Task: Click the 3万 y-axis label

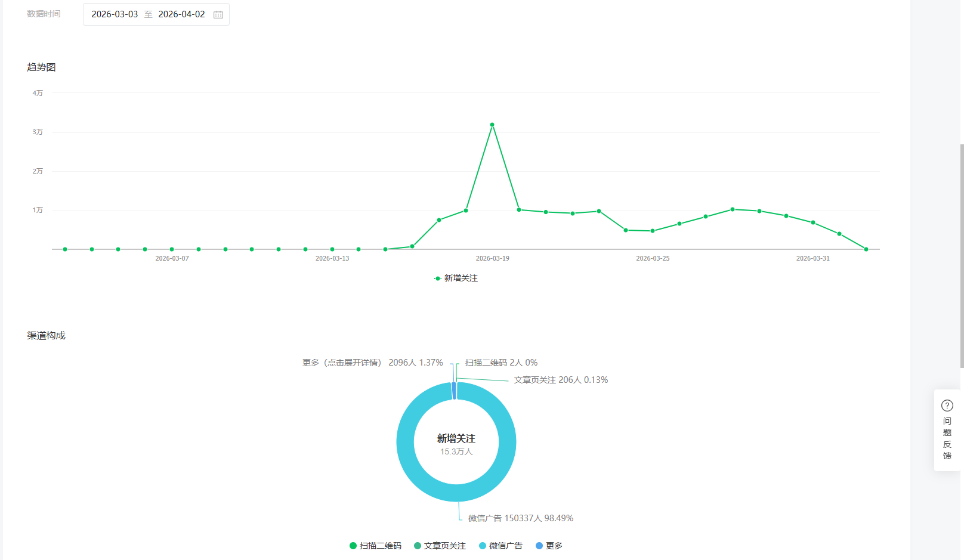Action: [x=38, y=132]
